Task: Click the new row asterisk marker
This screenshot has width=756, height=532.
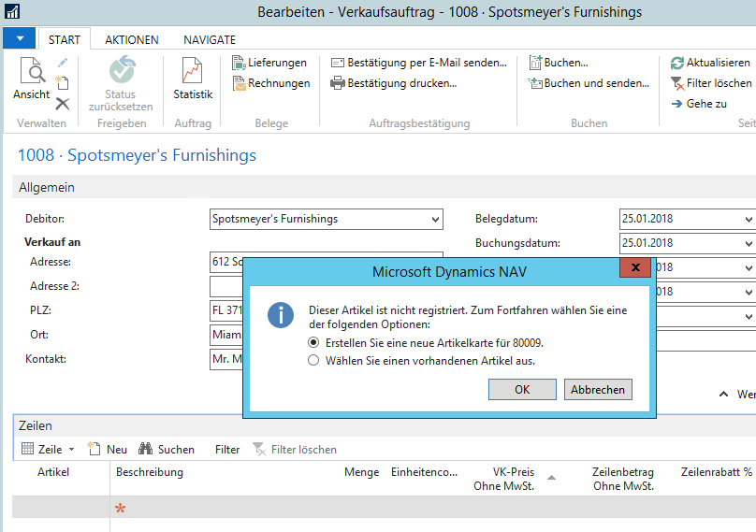Action: click(x=120, y=508)
